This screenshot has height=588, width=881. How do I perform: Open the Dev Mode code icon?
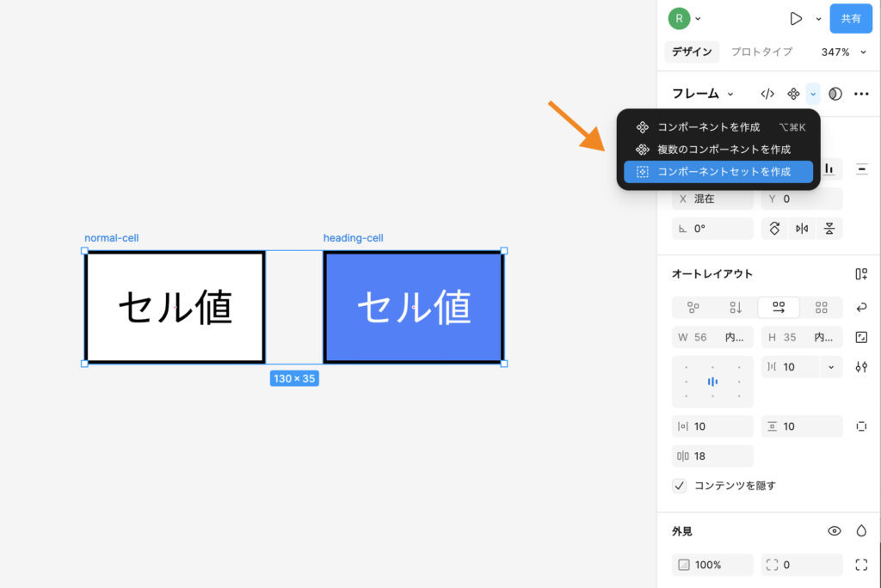[x=768, y=94]
